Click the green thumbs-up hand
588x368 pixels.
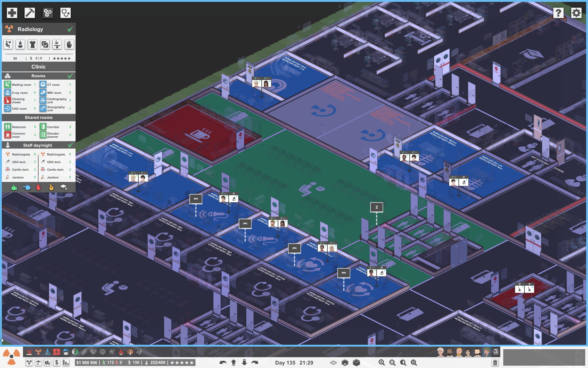click(x=14, y=187)
